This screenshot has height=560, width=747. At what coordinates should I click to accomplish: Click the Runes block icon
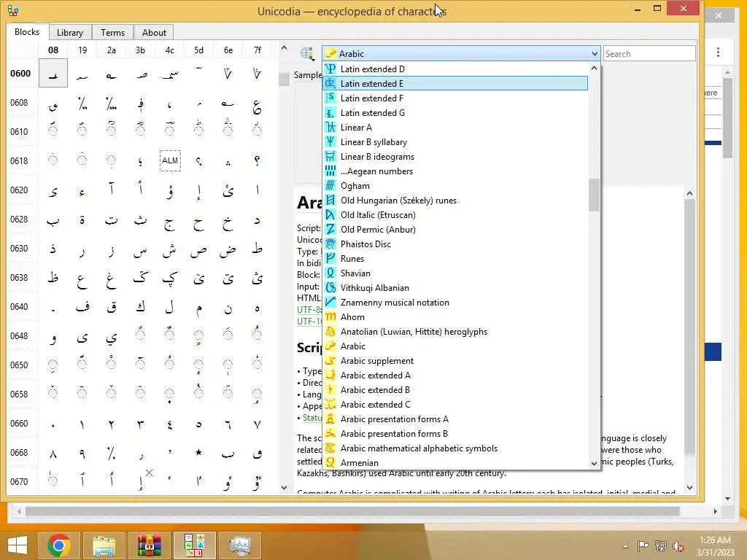point(330,259)
